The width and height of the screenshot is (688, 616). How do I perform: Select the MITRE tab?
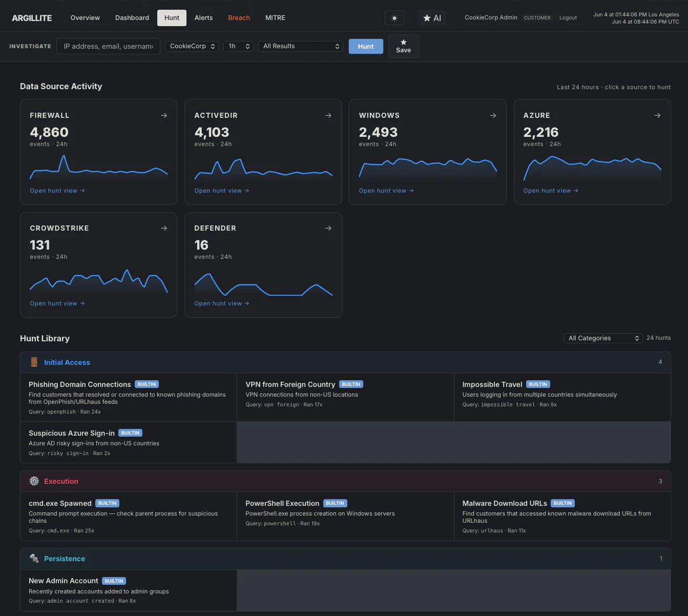tap(275, 18)
